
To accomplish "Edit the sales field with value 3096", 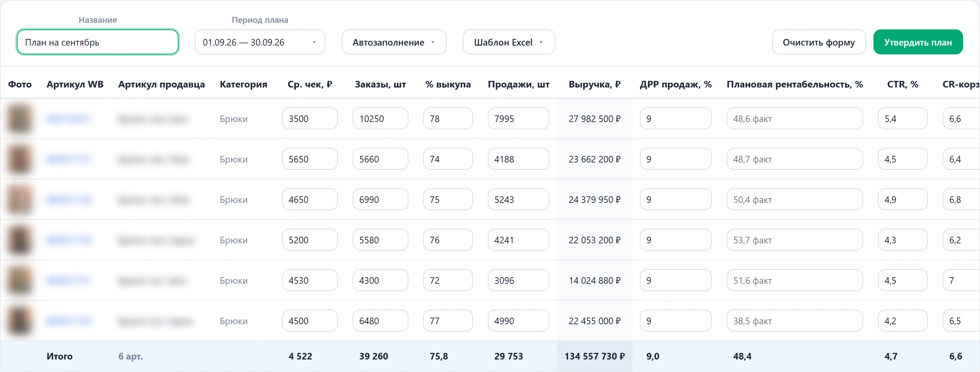I will (x=519, y=280).
